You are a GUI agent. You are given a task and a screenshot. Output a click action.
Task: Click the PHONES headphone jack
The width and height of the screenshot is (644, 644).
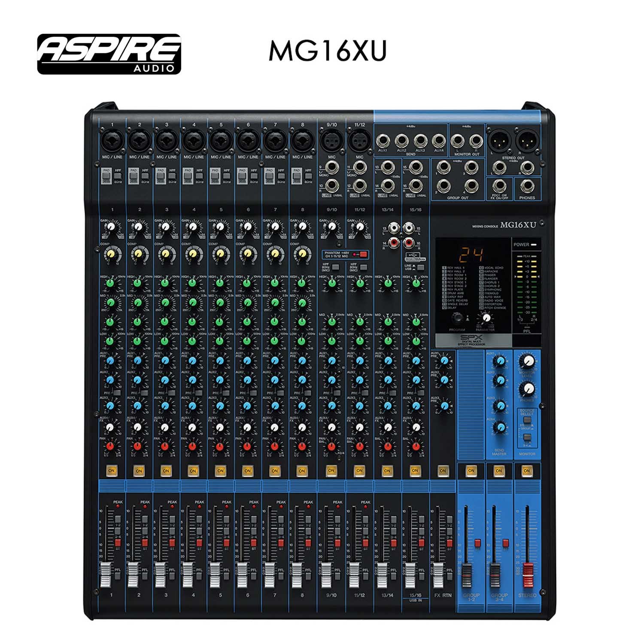527,186
